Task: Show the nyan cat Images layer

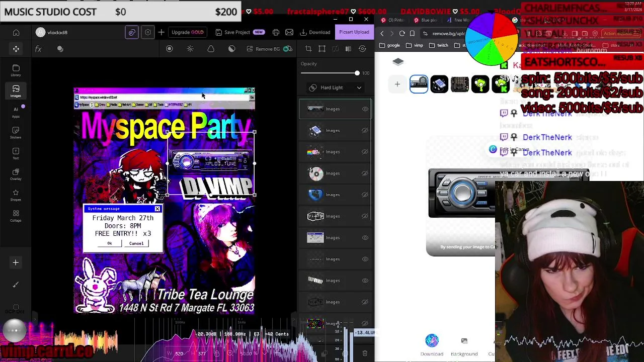Action: (x=365, y=152)
